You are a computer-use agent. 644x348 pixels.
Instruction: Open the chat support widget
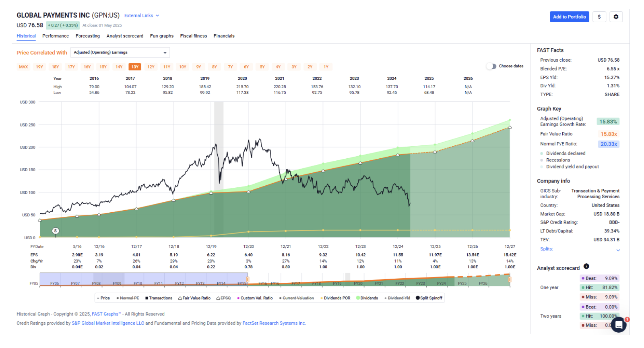(619, 324)
